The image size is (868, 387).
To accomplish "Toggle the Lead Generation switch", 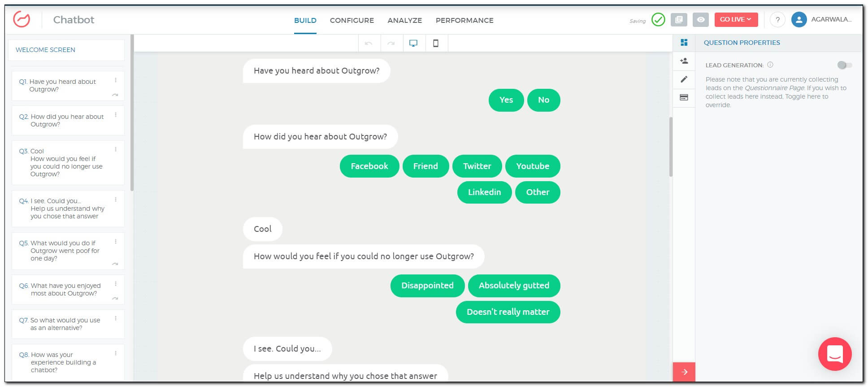I will tap(844, 65).
